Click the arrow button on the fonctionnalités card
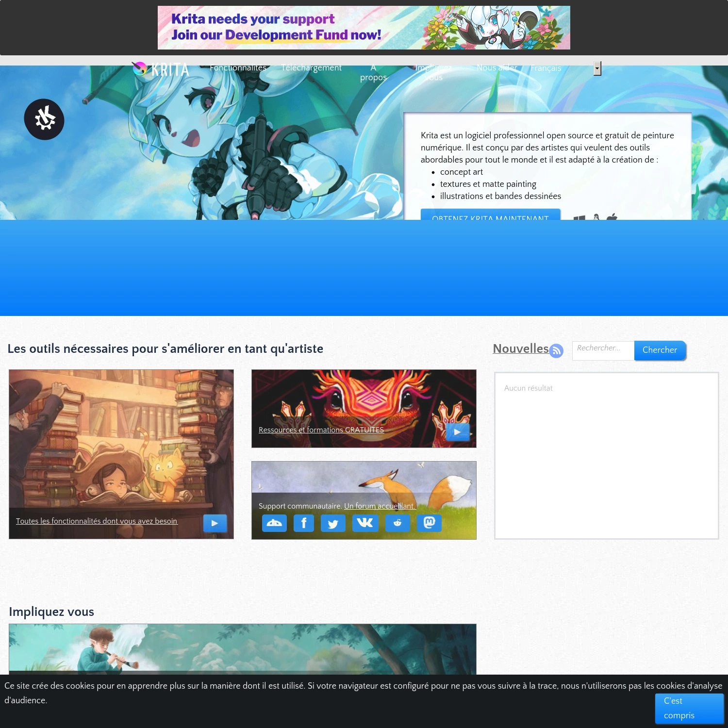Screen dimensions: 728x728 (215, 523)
